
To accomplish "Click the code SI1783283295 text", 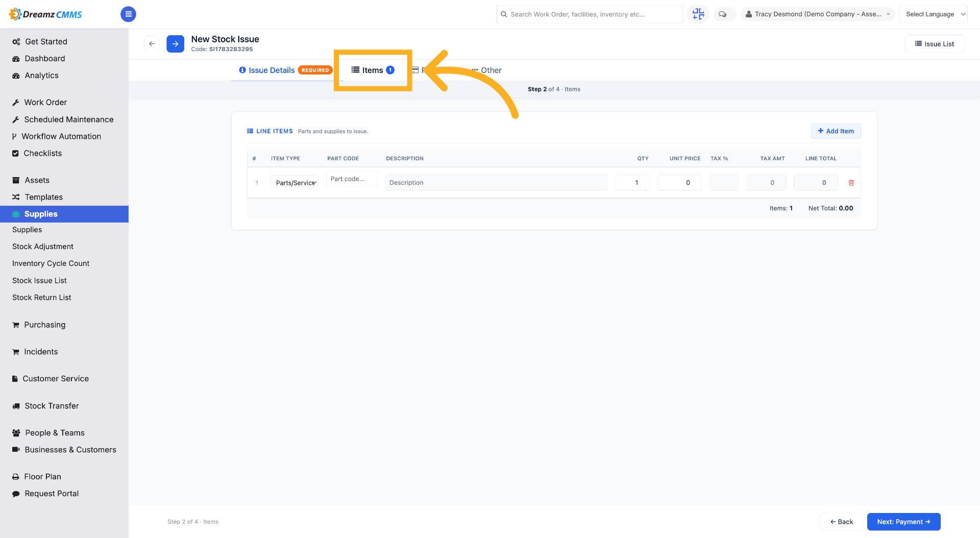I will click(231, 50).
